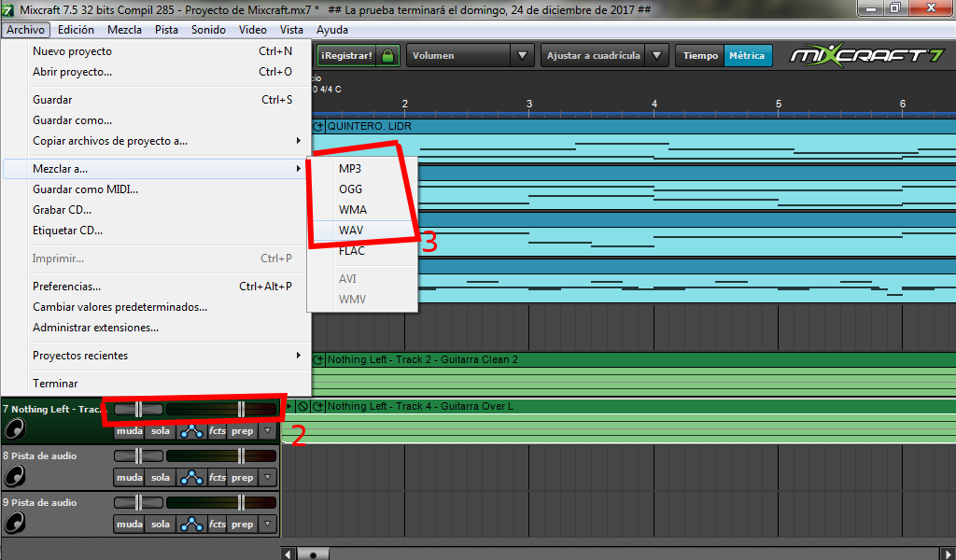Mute track 8 Pista de audio
The height and width of the screenshot is (560, 956).
129,478
